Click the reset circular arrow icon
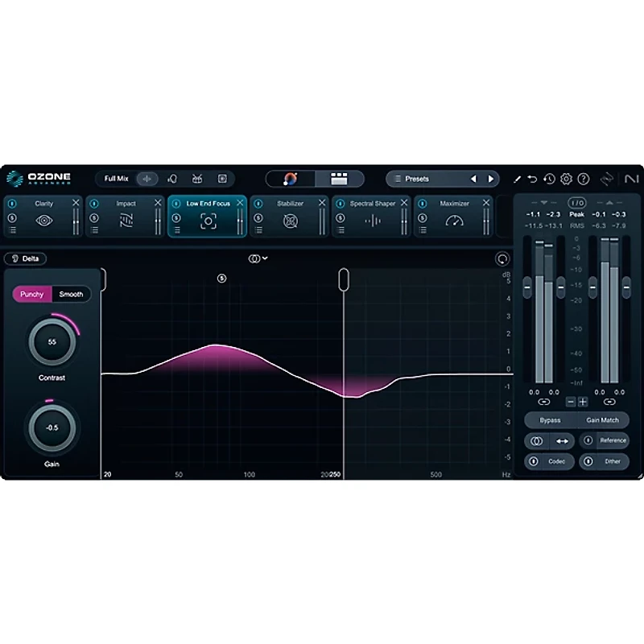This screenshot has width=644, height=644. [x=502, y=259]
